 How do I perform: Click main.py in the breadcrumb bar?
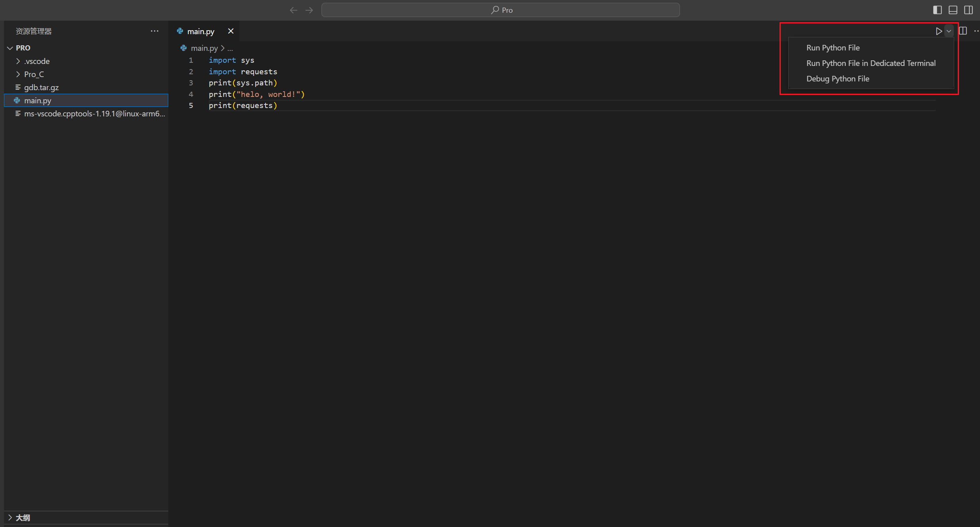click(x=204, y=48)
